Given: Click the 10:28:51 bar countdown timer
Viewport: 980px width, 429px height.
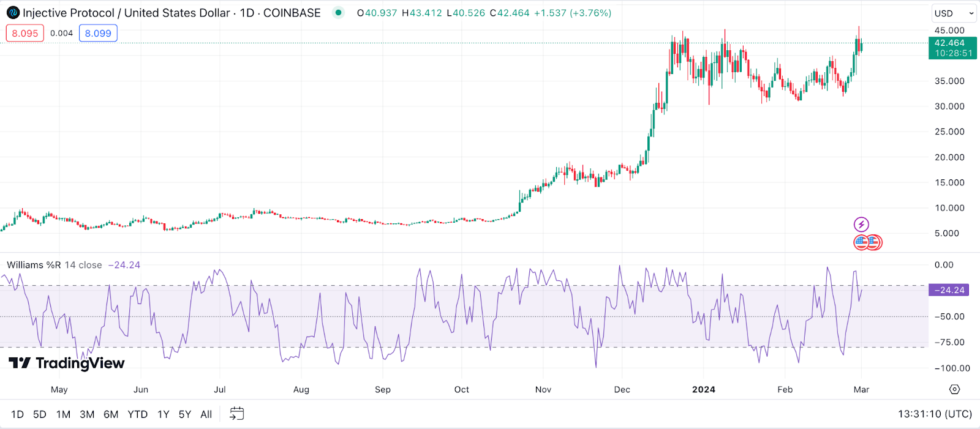Looking at the screenshot, I should [x=953, y=53].
